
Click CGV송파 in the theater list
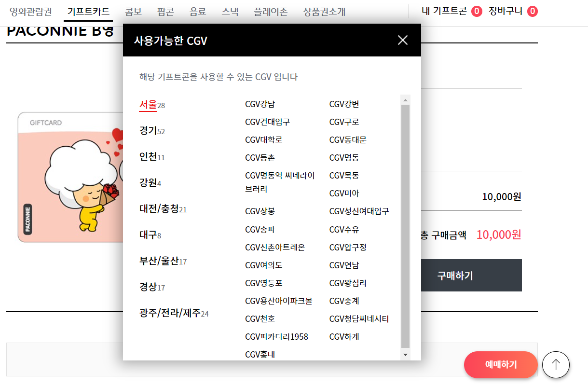point(260,229)
